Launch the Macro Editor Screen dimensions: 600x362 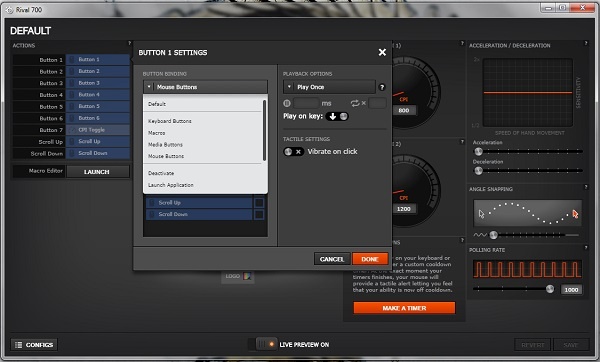pyautogui.click(x=97, y=172)
